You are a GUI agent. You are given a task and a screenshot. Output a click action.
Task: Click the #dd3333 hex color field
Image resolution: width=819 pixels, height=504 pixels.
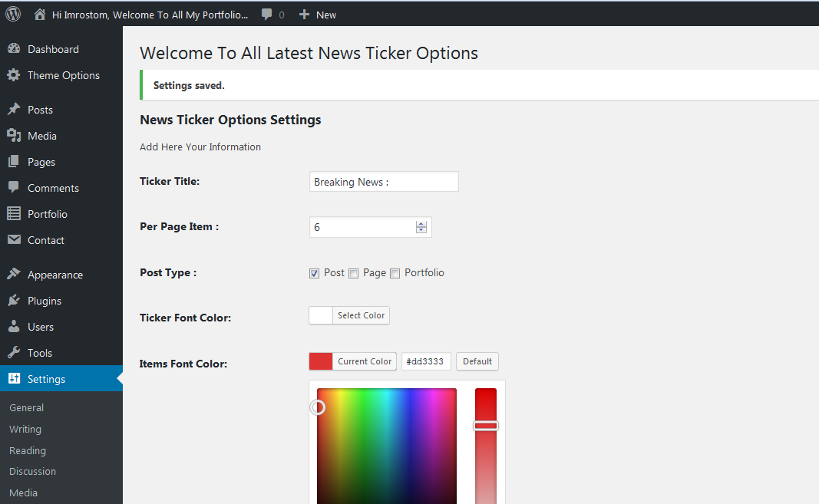[426, 361]
